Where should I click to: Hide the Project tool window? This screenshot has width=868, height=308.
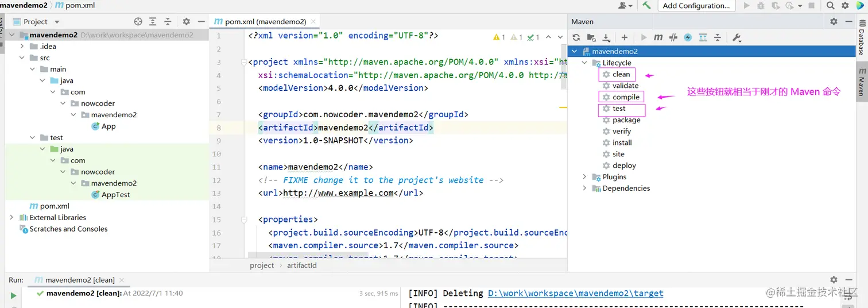pyautogui.click(x=201, y=21)
